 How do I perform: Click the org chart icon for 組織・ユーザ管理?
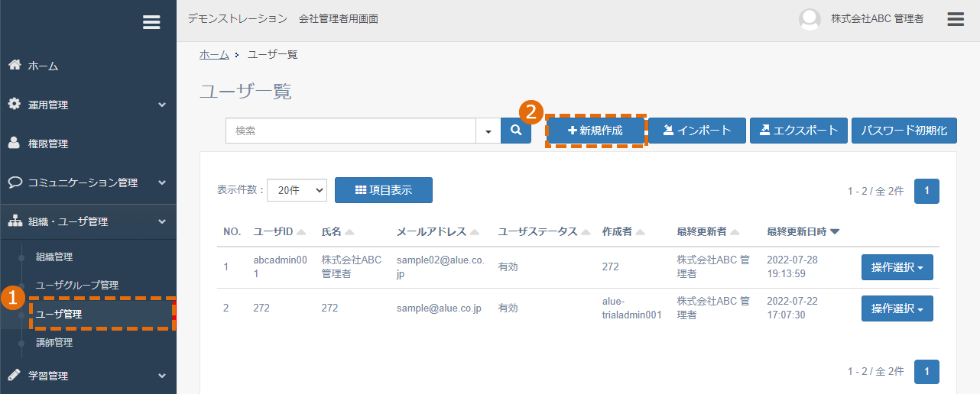click(x=15, y=221)
